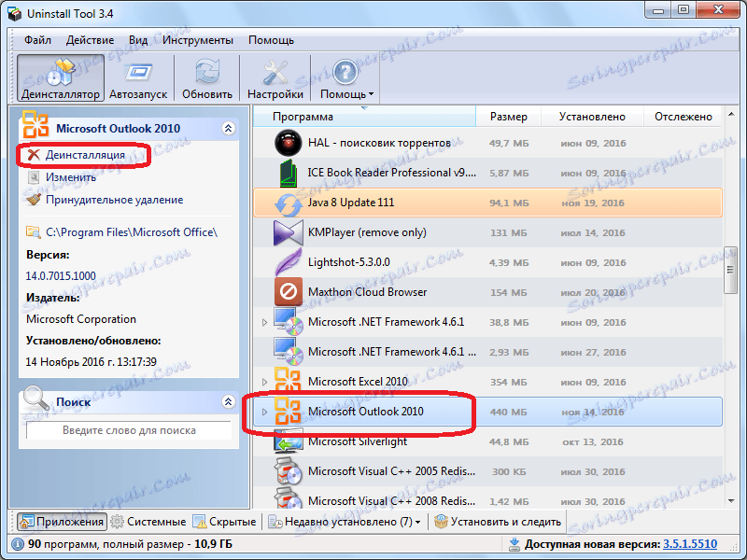Select the Lightshot-5.3.0.0 name

[x=348, y=262]
